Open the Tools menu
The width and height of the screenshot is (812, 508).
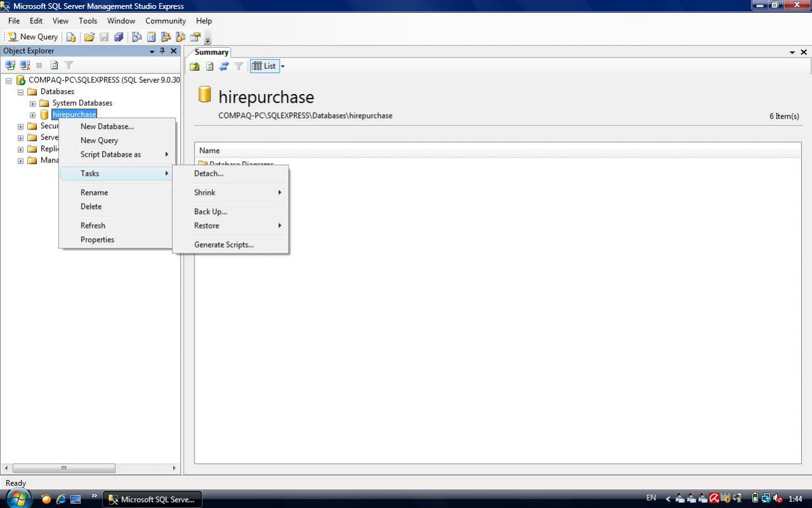pos(88,21)
